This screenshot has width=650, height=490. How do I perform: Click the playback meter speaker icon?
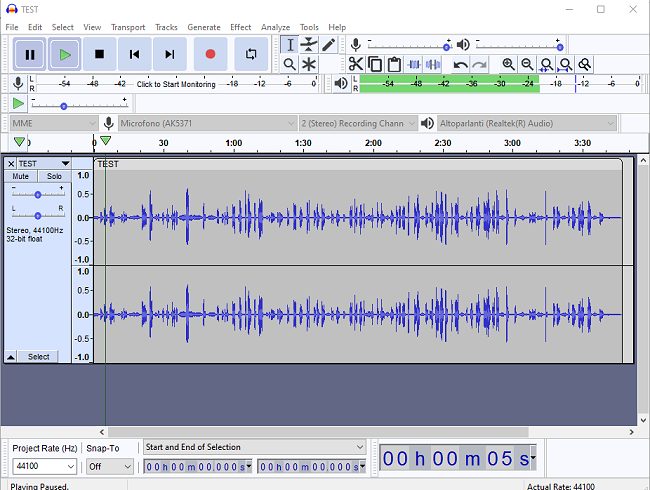click(341, 83)
